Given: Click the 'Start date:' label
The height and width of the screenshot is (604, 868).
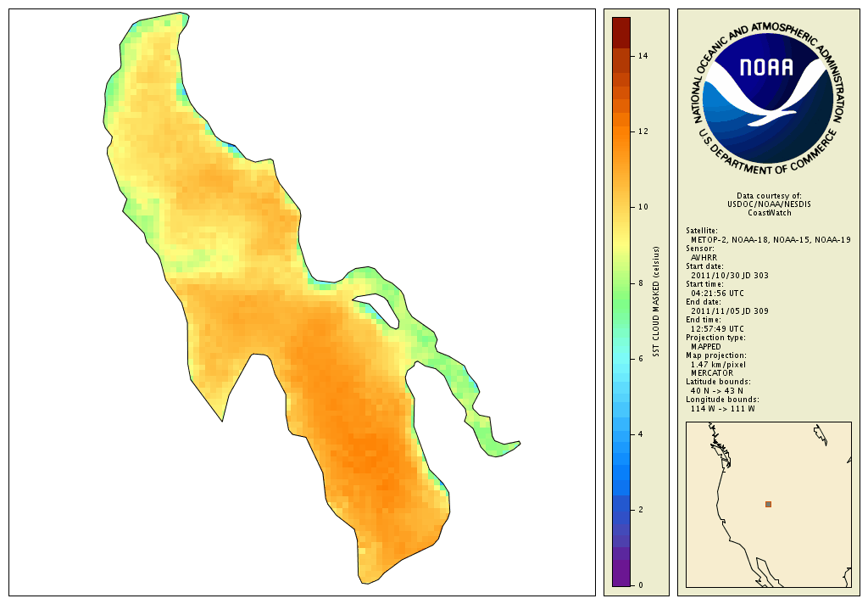Looking at the screenshot, I should point(704,266).
